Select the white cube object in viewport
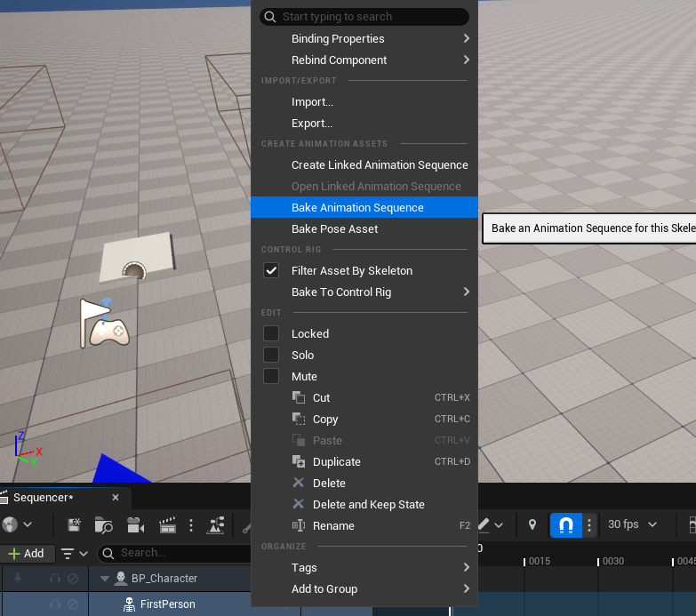The image size is (696, 616). [137, 257]
